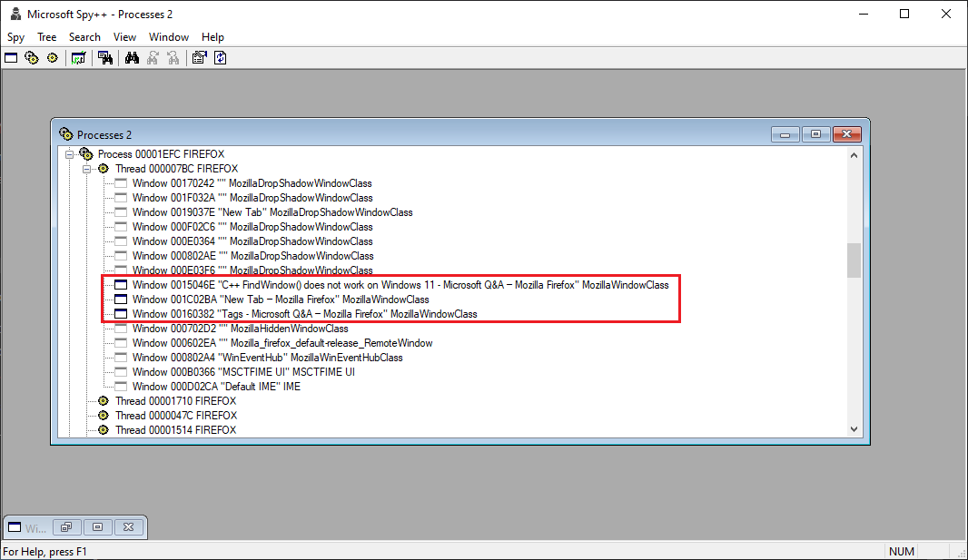968x560 pixels.
Task: Collapse the Thread 000007BC FIREFOX node
Action: (86, 168)
